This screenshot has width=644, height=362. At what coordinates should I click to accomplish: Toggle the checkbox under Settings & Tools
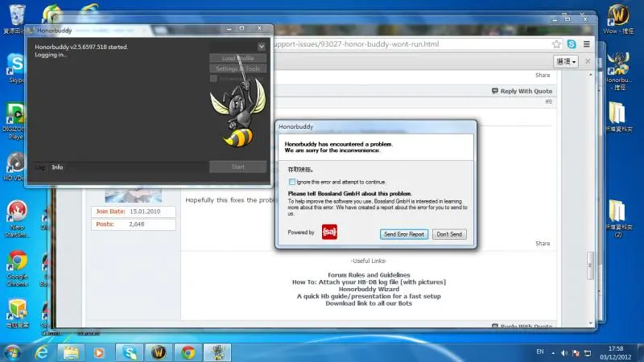tap(213, 78)
